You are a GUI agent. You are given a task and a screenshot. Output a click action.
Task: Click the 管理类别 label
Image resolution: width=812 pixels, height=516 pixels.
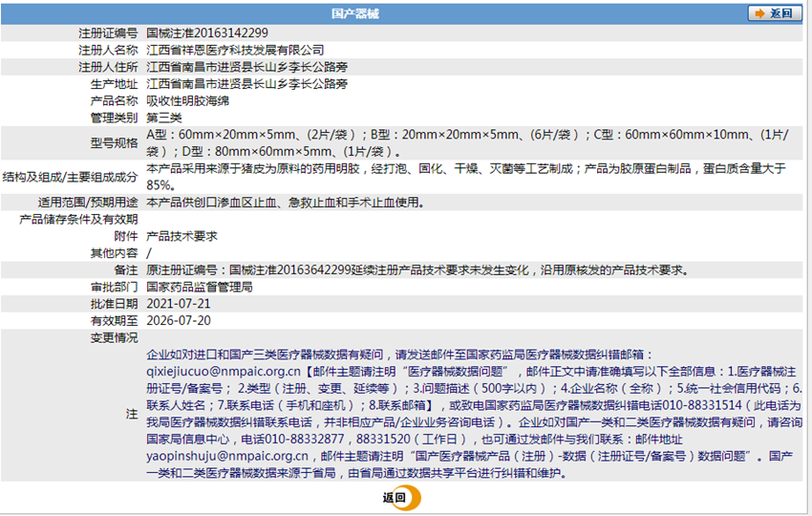pyautogui.click(x=114, y=118)
